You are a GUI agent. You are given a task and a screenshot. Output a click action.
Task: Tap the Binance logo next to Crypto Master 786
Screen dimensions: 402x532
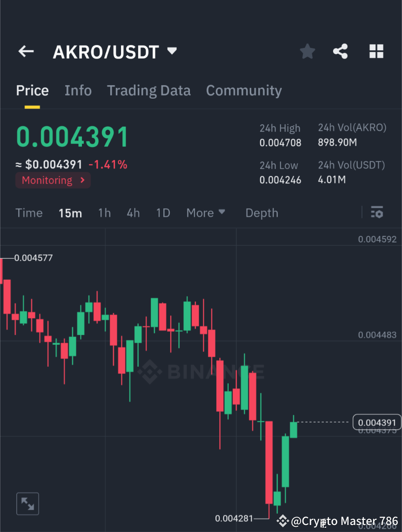pyautogui.click(x=282, y=521)
